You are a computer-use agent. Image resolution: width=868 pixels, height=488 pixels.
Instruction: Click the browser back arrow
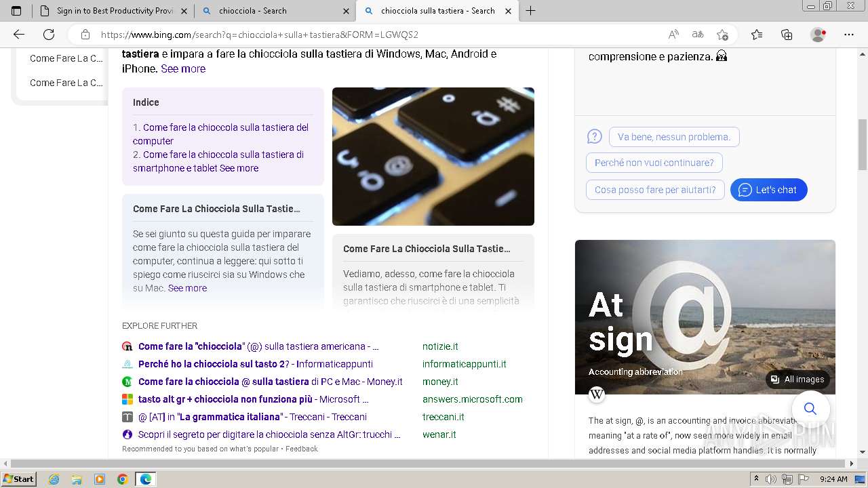(19, 35)
